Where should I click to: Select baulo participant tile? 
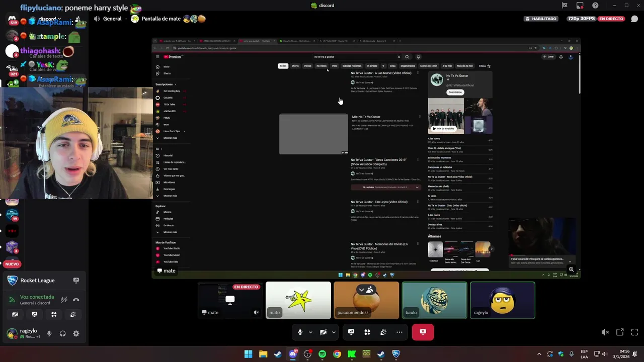click(x=435, y=300)
